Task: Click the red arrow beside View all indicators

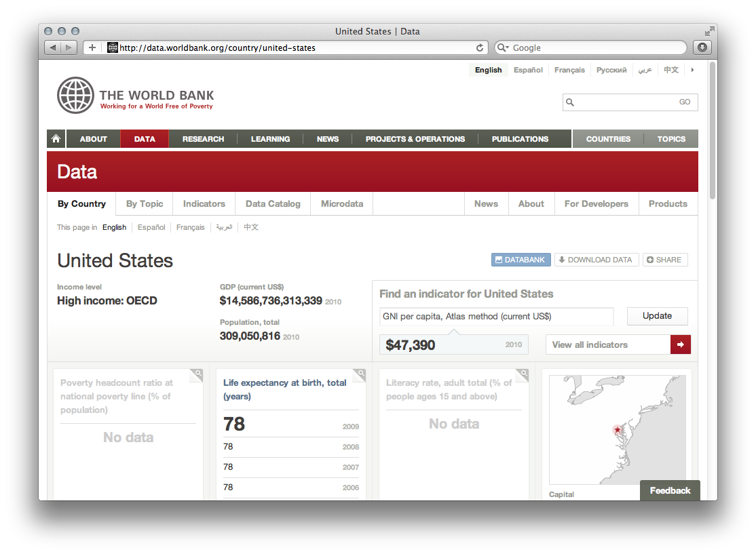Action: [680, 344]
